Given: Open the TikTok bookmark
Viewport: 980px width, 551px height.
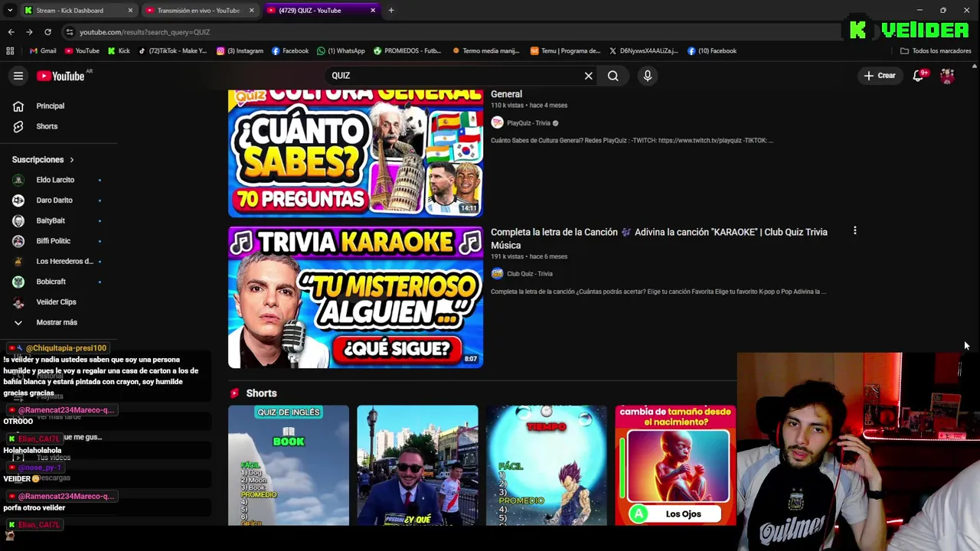Looking at the screenshot, I should (x=172, y=51).
